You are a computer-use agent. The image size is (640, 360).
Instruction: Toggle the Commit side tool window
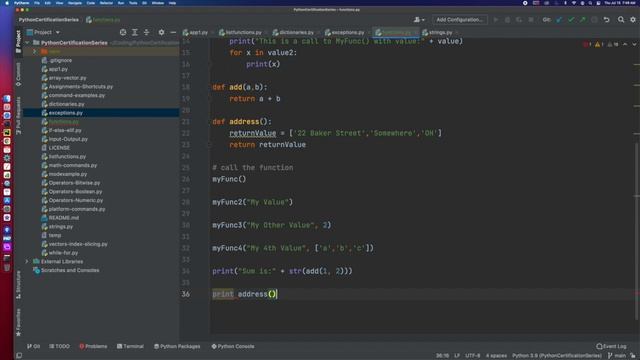18,74
